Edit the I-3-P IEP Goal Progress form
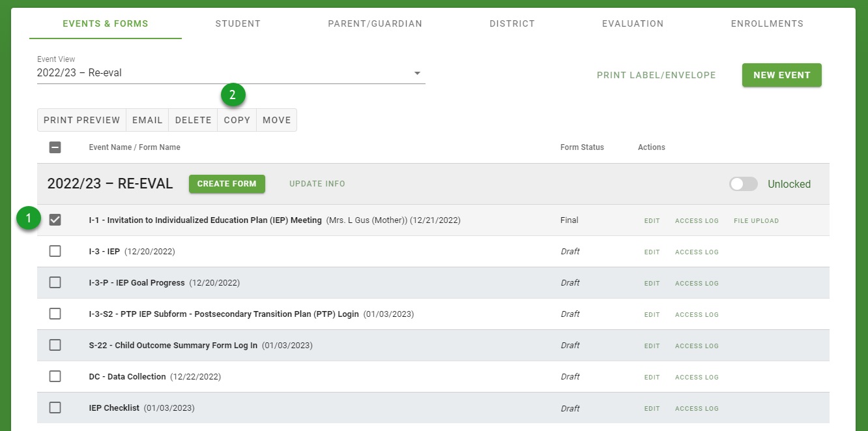 (x=652, y=284)
